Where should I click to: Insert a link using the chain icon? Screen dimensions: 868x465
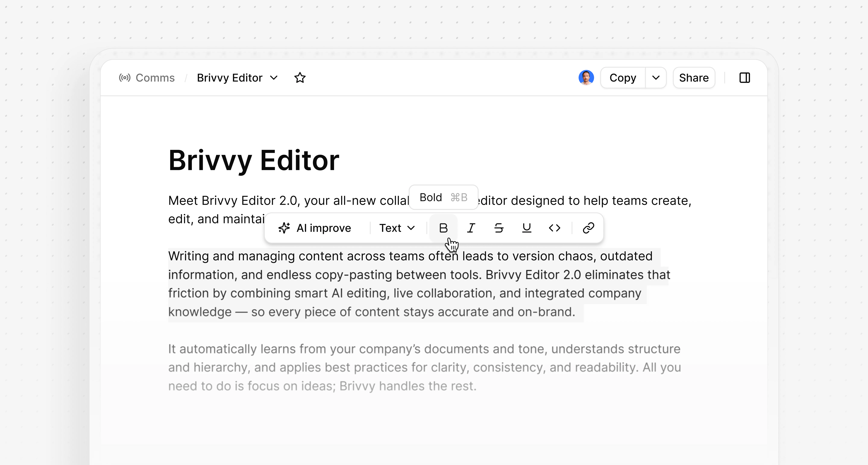click(588, 228)
